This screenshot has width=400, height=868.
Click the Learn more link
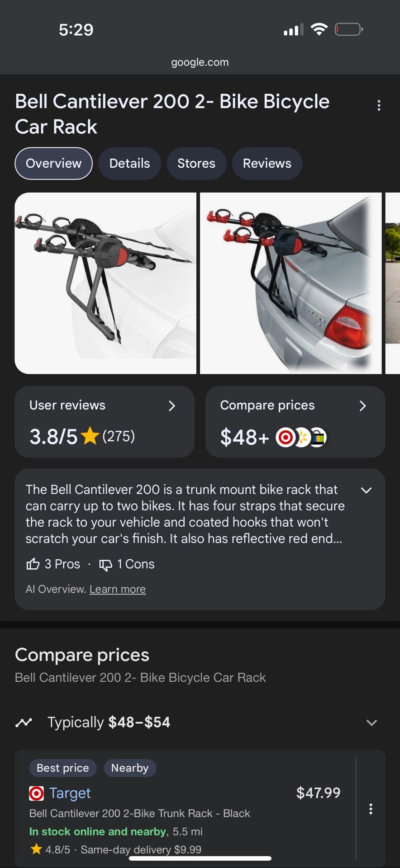point(118,589)
